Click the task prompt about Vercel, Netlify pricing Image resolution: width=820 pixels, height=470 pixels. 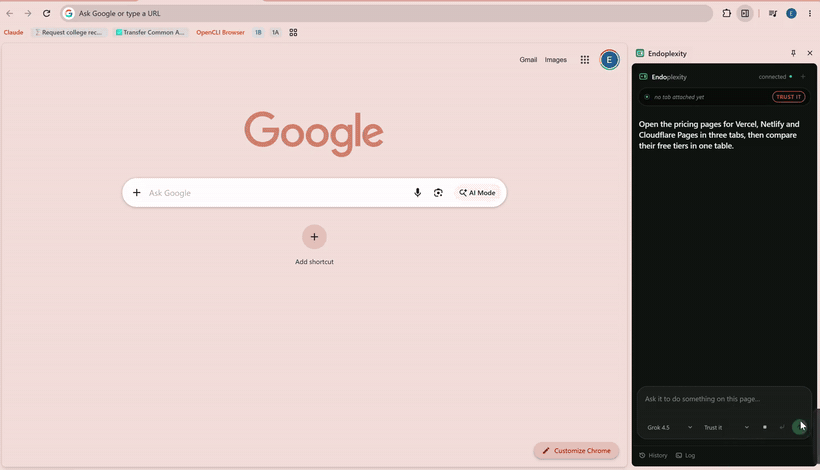click(719, 135)
